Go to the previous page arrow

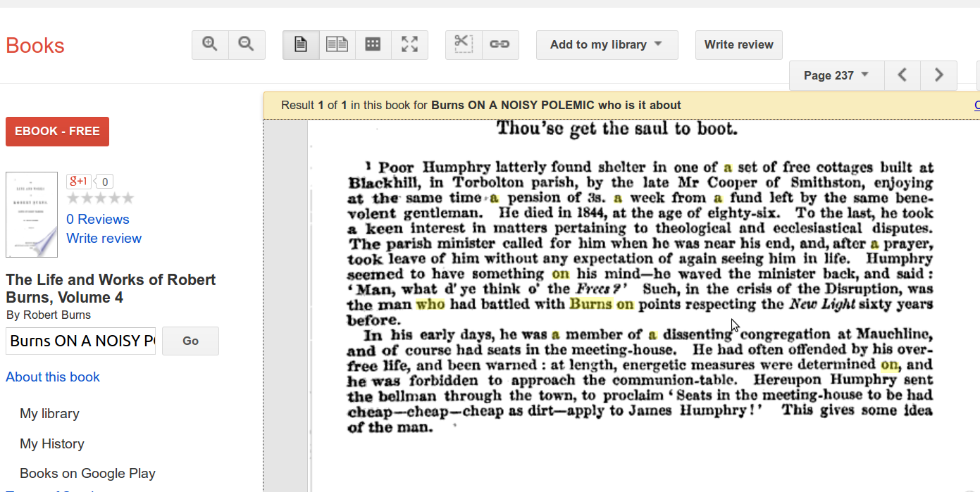point(902,75)
